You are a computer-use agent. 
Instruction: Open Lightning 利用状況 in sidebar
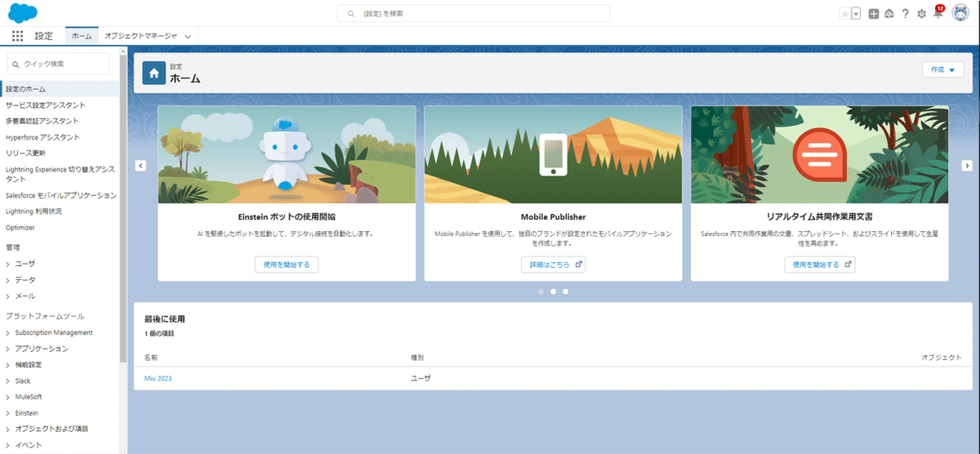pos(33,211)
